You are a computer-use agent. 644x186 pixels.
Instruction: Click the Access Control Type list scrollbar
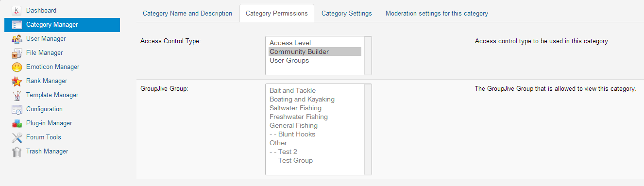coord(368,55)
